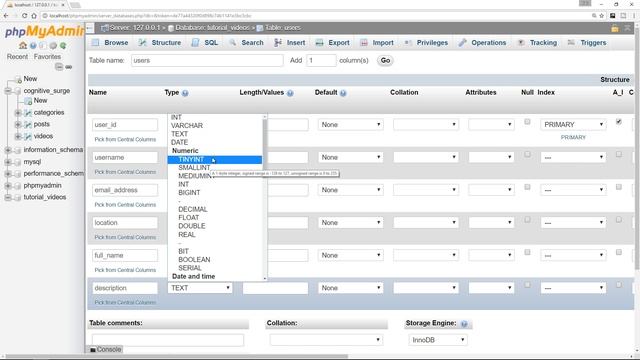The height and width of the screenshot is (360, 640).
Task: Open Collation dropdown for username row
Action: click(426, 157)
